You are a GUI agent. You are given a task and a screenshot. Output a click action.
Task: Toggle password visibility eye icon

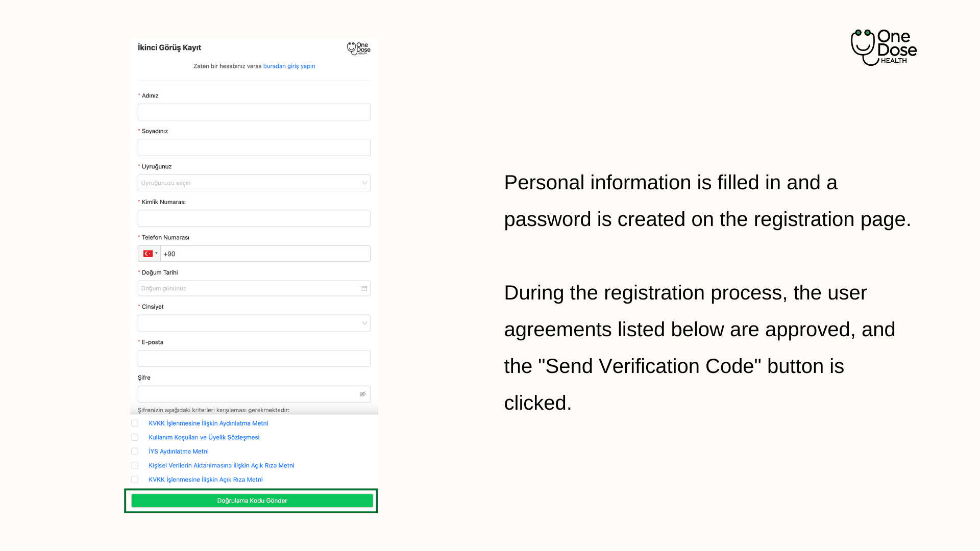pos(362,394)
